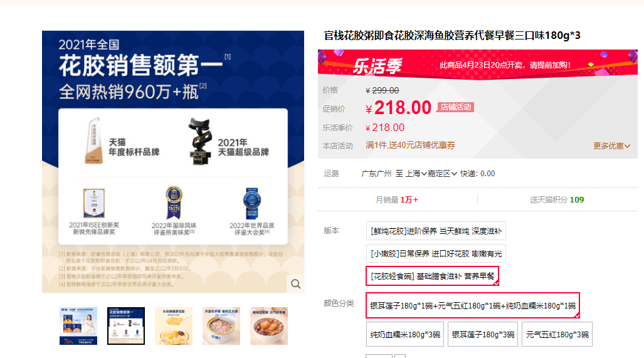Click the main product award image
Screen dimensions: 644x358
(x=173, y=162)
